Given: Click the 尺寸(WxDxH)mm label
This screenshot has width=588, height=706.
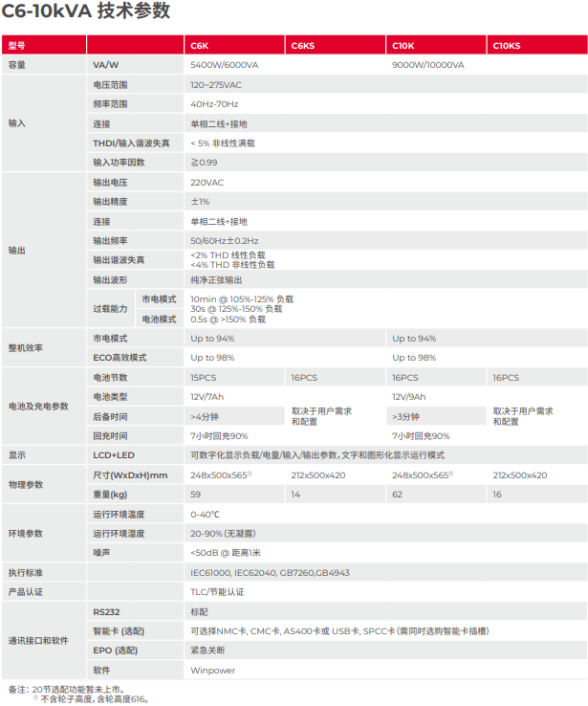Looking at the screenshot, I should [130, 475].
